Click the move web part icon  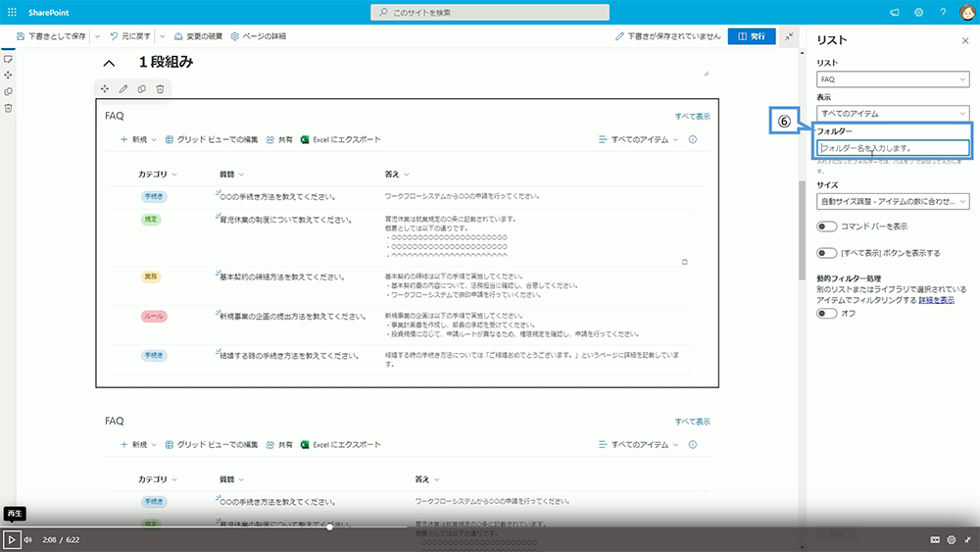(x=105, y=89)
